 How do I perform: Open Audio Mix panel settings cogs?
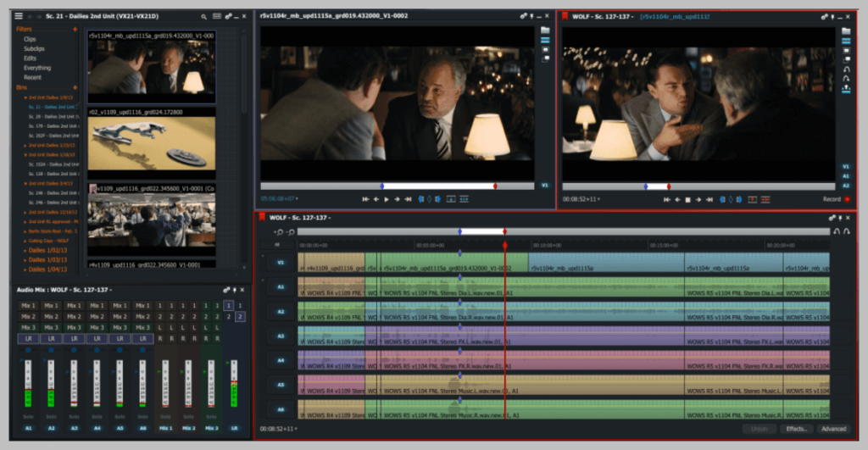click(225, 290)
